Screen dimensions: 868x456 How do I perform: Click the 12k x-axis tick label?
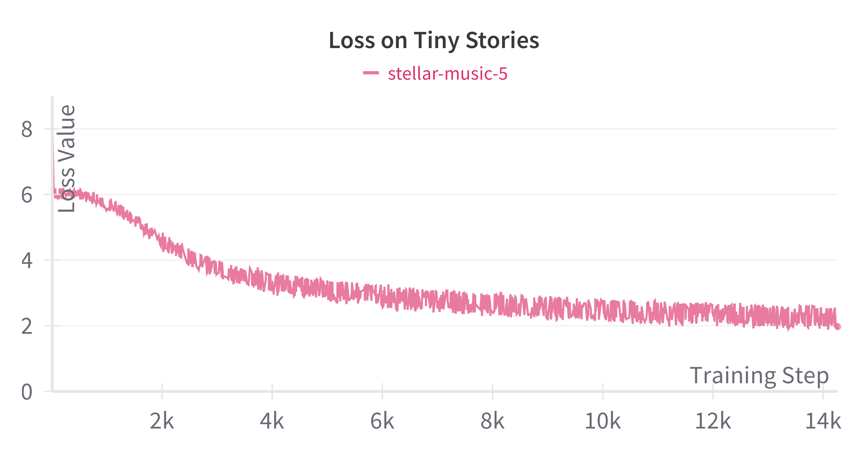(x=713, y=421)
